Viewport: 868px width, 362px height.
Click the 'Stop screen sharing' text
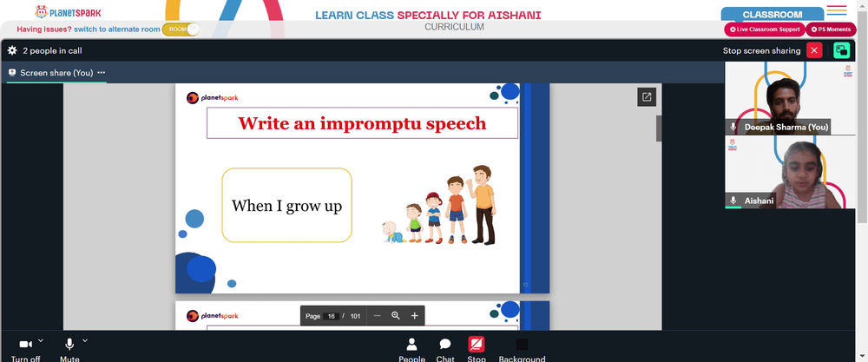[761, 50]
